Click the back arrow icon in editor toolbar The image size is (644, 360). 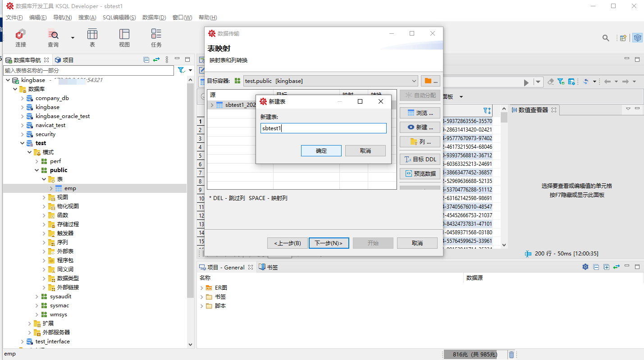click(607, 82)
